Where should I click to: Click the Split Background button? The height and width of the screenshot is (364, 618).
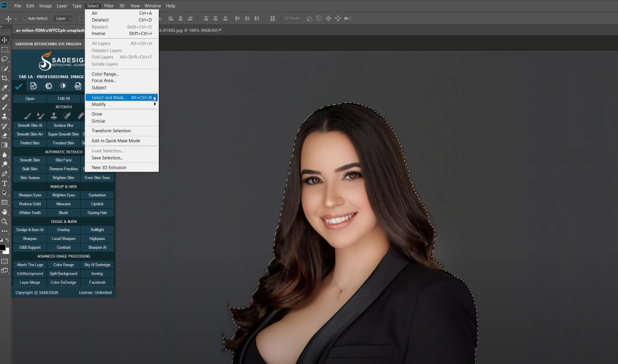coord(64,274)
